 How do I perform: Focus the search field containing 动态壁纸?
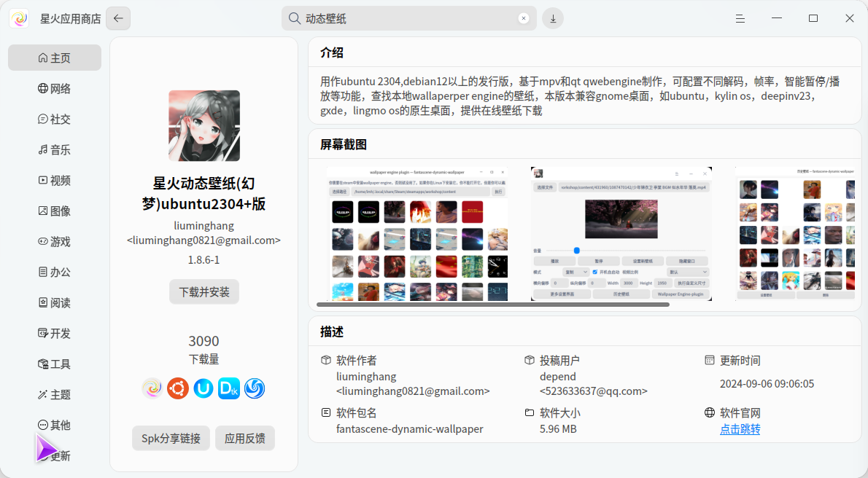click(408, 18)
